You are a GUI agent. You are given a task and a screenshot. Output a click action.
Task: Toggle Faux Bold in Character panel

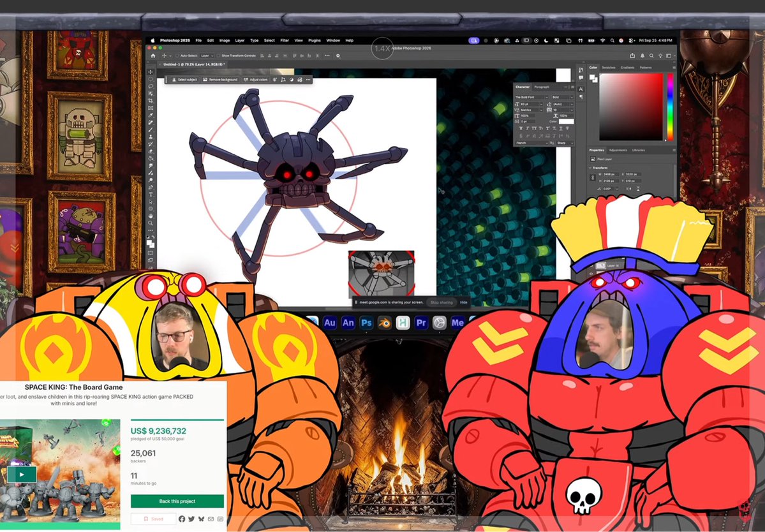click(521, 128)
